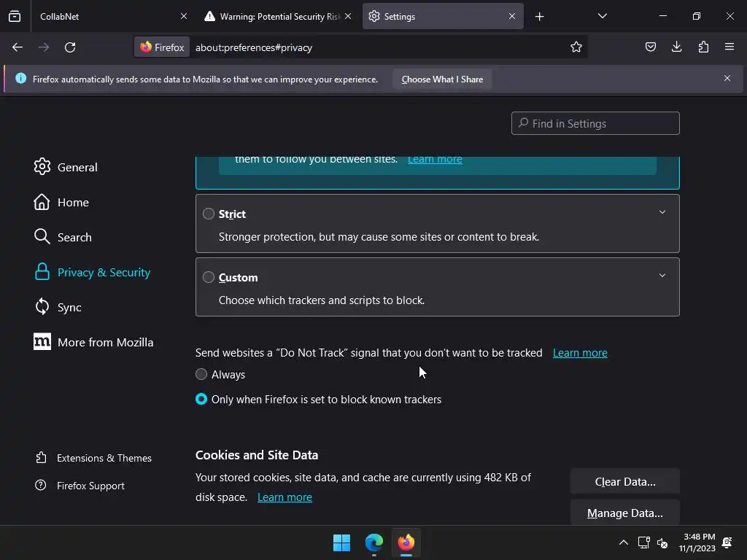
Task: Open Learn more about cookies disk space
Action: tap(285, 497)
